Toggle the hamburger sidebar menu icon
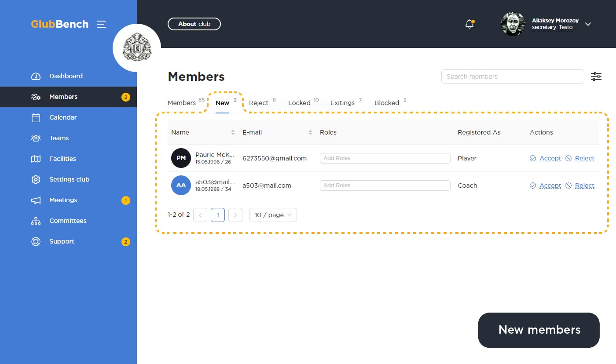 tap(102, 24)
